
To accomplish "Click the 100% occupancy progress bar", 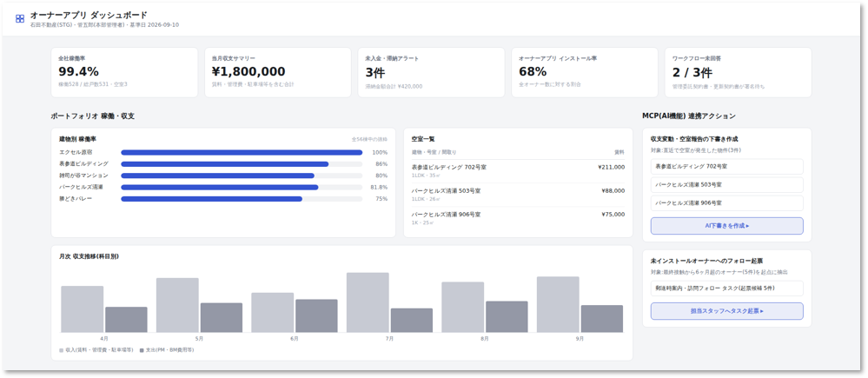I will click(242, 152).
